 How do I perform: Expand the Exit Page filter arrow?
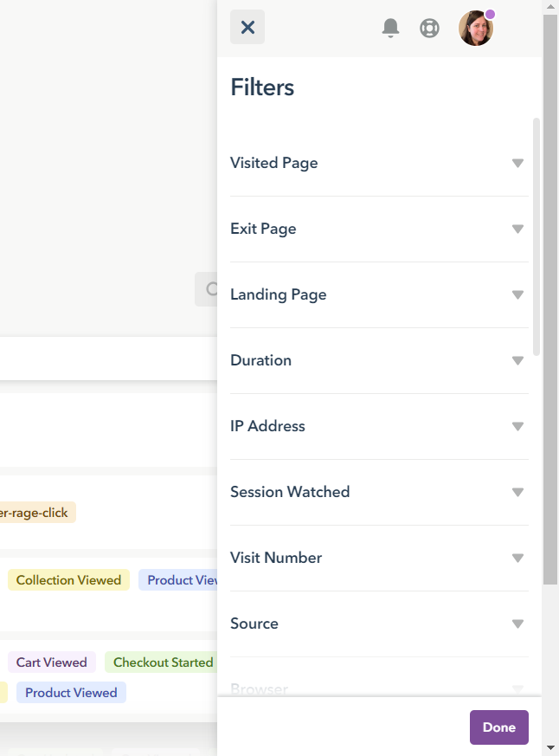pyautogui.click(x=517, y=229)
